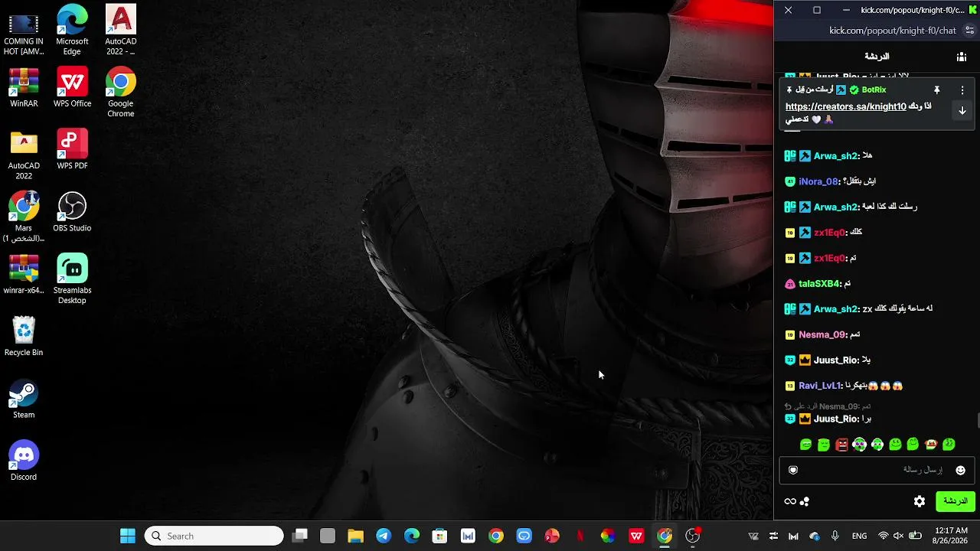Viewport: 980px width, 551px height.
Task: Select the WinRAR desktop icon
Action: (x=24, y=87)
